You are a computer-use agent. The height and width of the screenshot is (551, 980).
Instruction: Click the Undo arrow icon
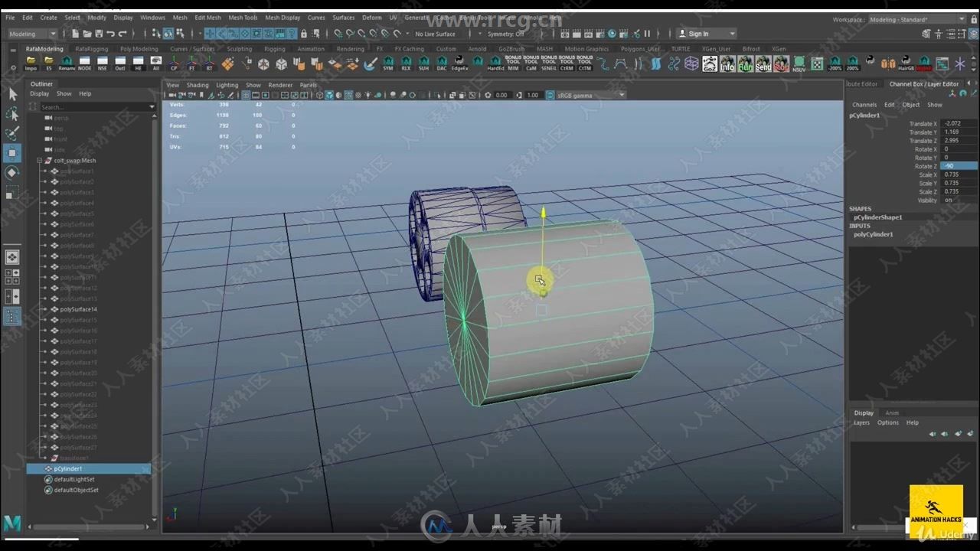click(x=110, y=34)
